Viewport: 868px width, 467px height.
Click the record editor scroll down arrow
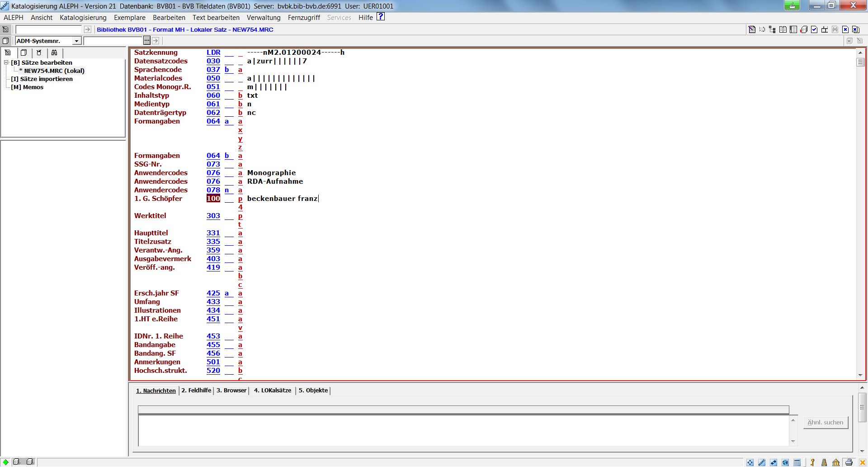pos(860,375)
